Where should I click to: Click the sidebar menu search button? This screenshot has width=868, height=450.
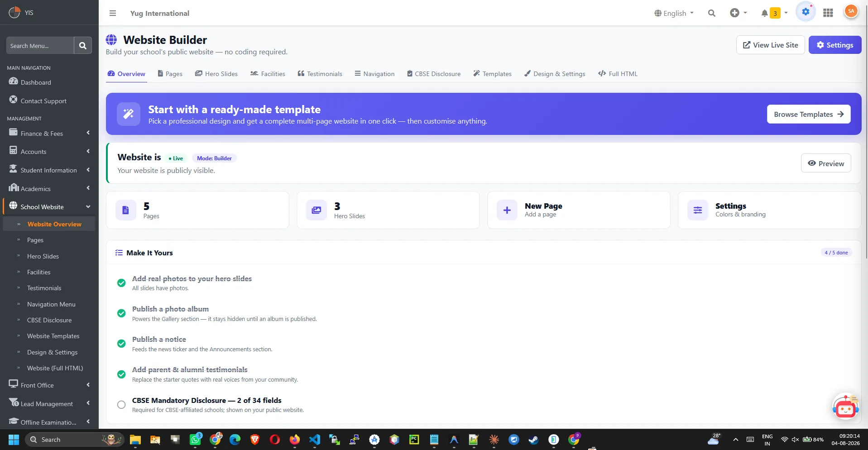pos(83,45)
